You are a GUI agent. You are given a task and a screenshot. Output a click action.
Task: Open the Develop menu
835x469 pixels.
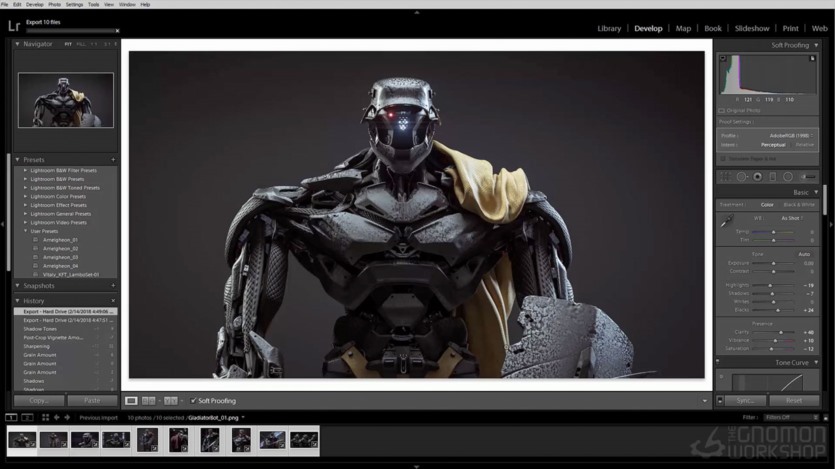(35, 4)
